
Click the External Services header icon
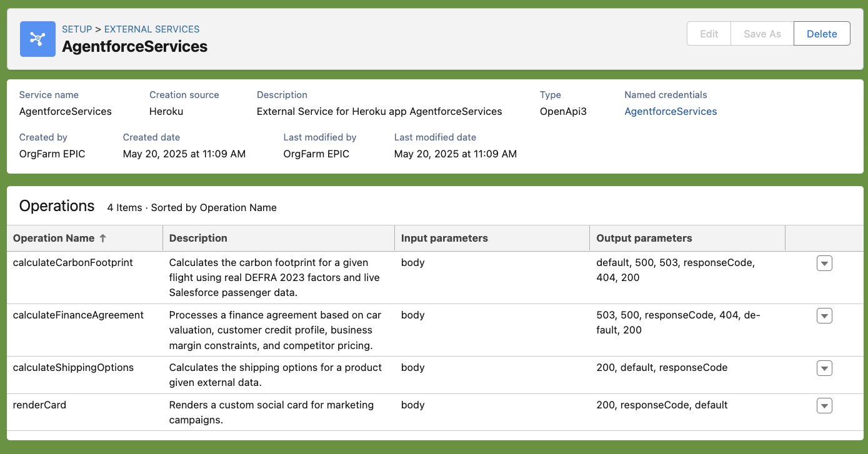coord(37,39)
